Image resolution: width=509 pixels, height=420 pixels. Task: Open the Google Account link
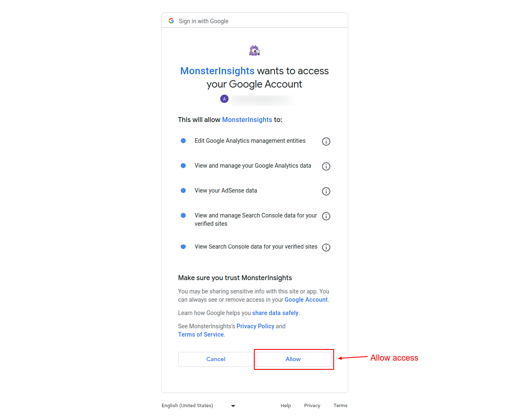point(306,299)
